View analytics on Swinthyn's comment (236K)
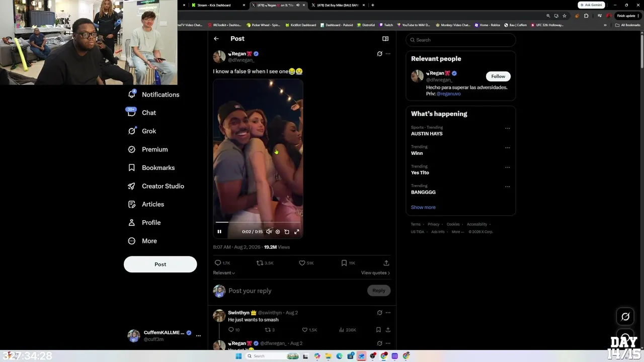Viewport: 644px width, 362px height. pyautogui.click(x=348, y=330)
